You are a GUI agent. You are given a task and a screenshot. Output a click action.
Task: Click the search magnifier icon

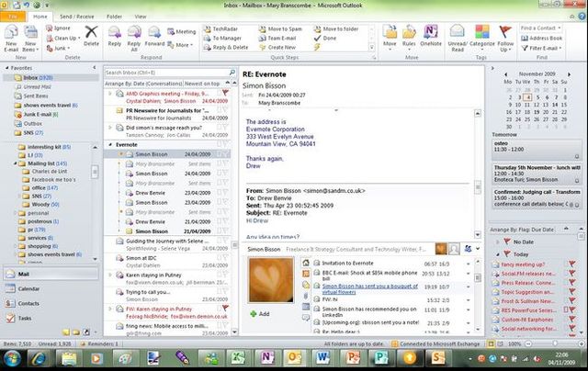[232, 73]
